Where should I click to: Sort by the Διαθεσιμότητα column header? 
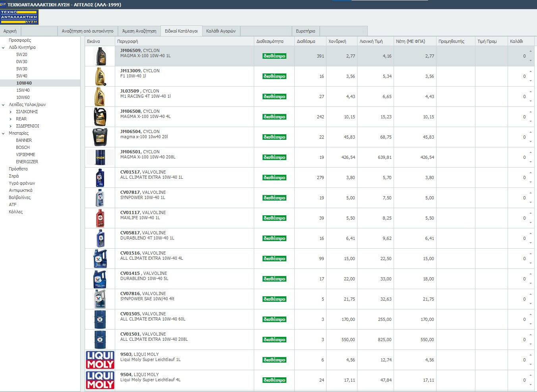(x=274, y=41)
